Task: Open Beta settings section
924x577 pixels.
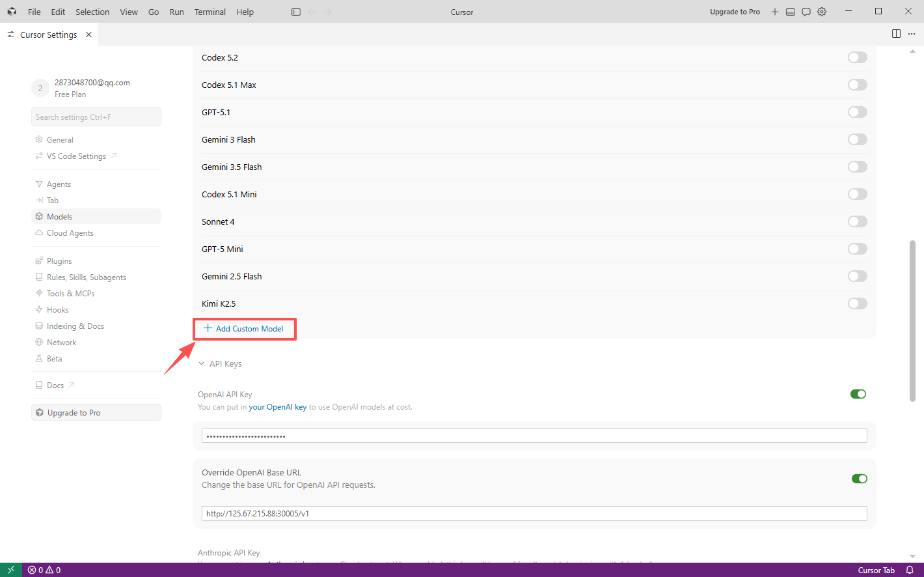Action: coord(96,359)
